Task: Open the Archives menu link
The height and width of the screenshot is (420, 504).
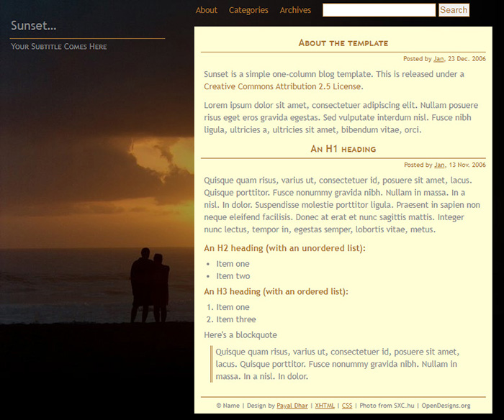Action: [295, 10]
